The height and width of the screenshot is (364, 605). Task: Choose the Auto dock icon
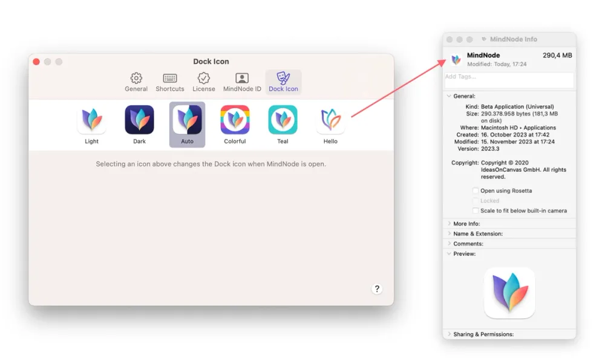click(x=187, y=125)
